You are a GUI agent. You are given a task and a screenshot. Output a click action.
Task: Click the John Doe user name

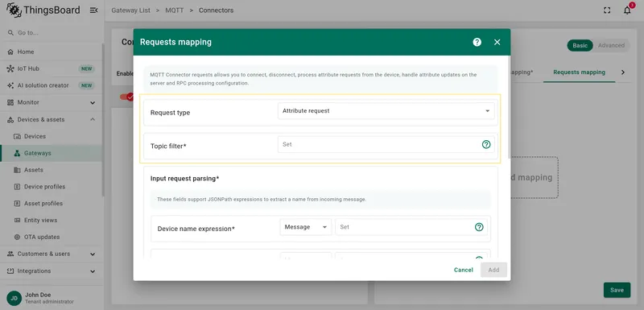(38, 295)
